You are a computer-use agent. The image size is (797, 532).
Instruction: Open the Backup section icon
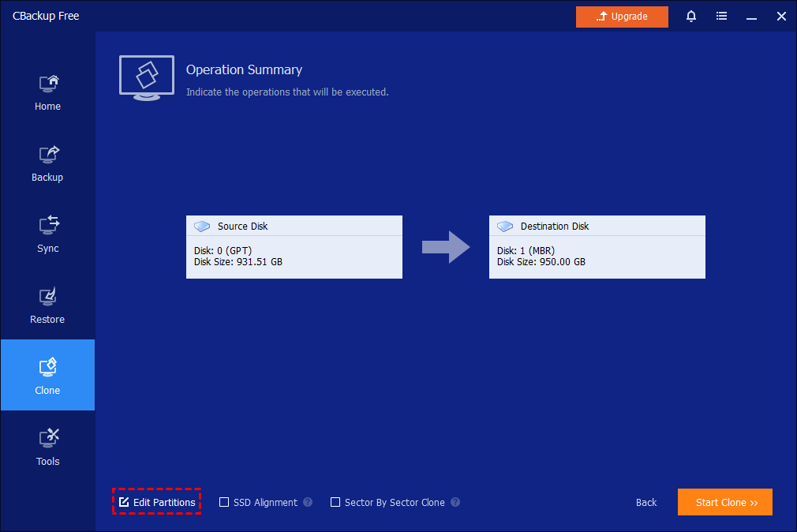coord(48,155)
